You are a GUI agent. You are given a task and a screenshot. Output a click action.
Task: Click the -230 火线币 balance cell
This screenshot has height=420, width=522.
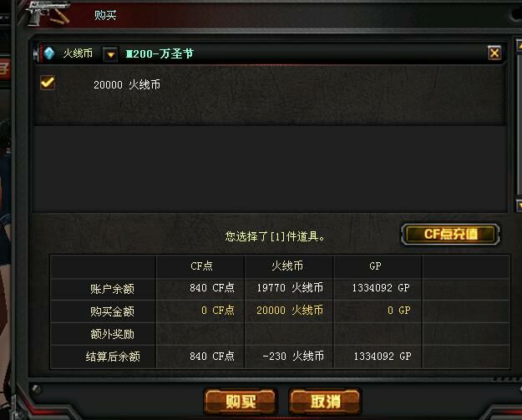pos(293,356)
